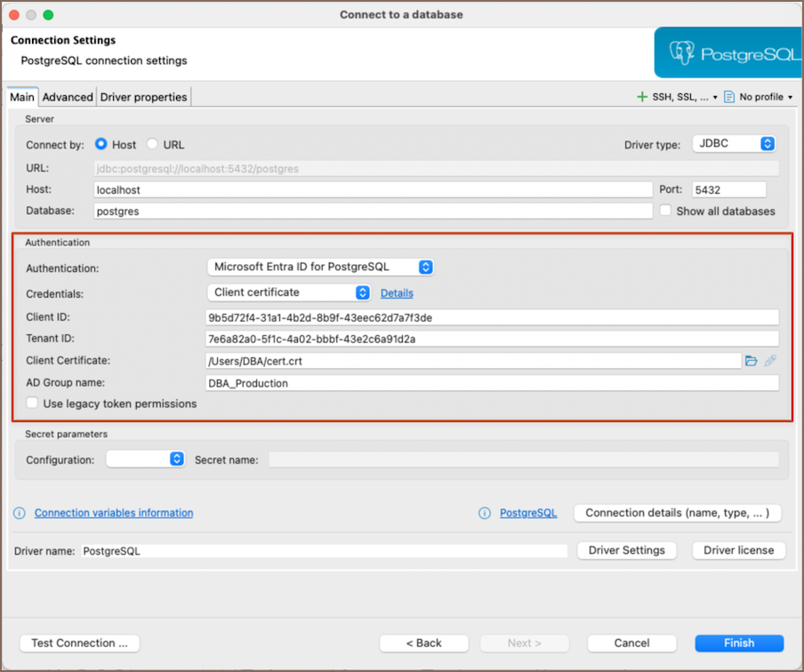Screen dimensions: 804x672
Task: Open the Driver type dropdown
Action: point(734,144)
